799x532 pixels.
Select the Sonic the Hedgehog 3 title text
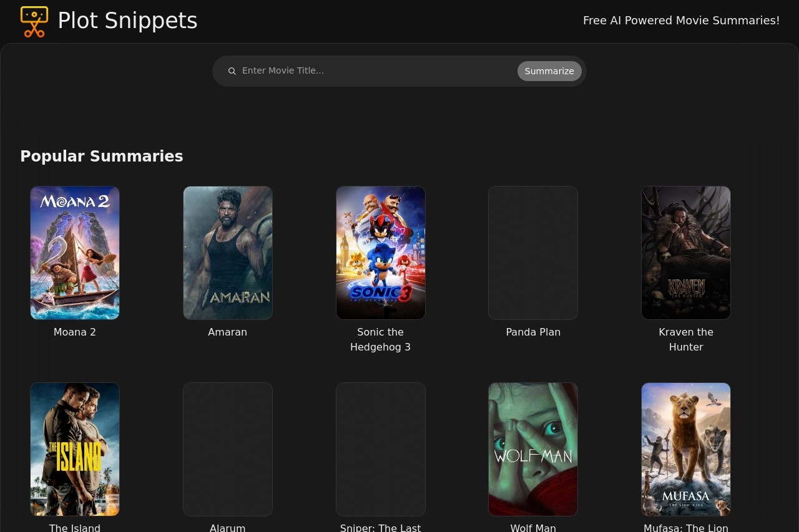[x=381, y=340]
